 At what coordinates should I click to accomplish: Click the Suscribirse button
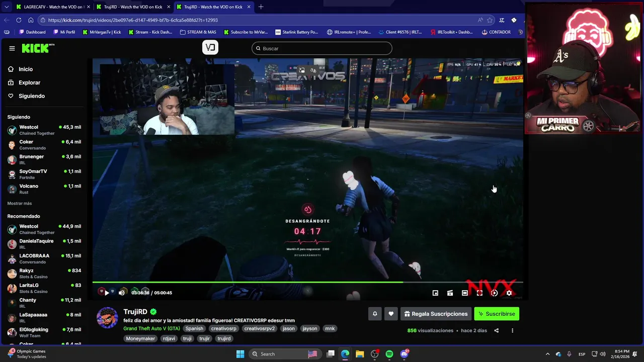point(497,314)
